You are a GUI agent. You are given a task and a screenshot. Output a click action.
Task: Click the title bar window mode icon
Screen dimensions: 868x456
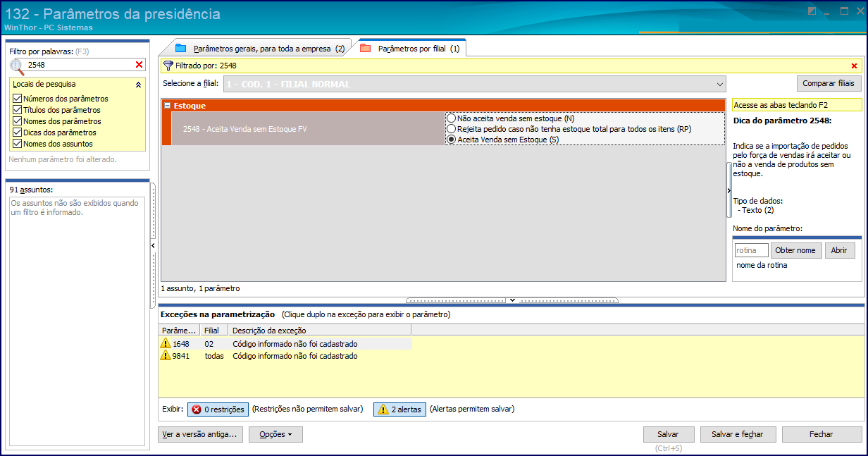tap(812, 11)
